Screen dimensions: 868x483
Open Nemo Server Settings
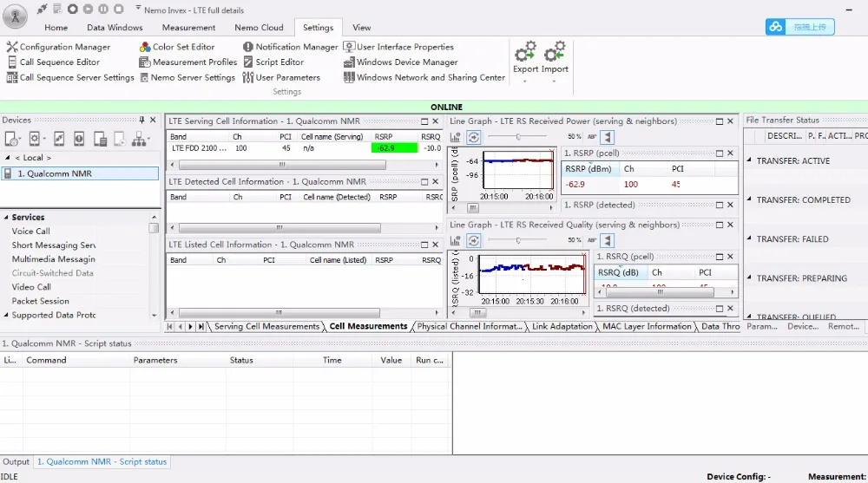(187, 77)
